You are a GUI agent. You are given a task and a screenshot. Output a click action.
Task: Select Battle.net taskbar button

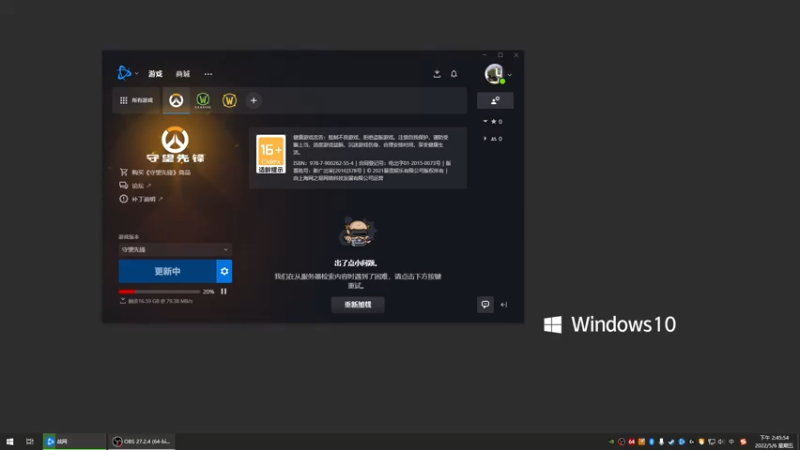(x=74, y=441)
